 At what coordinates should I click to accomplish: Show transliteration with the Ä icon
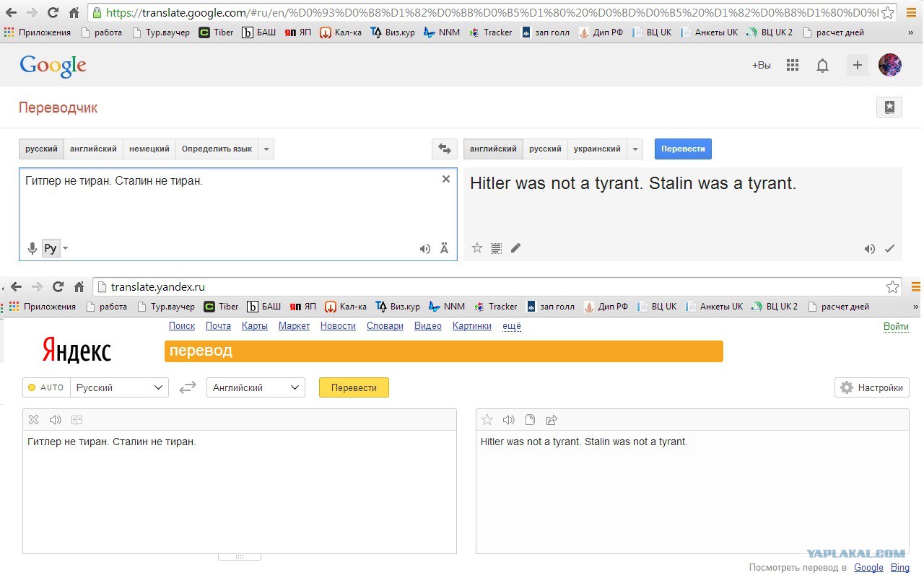(444, 249)
